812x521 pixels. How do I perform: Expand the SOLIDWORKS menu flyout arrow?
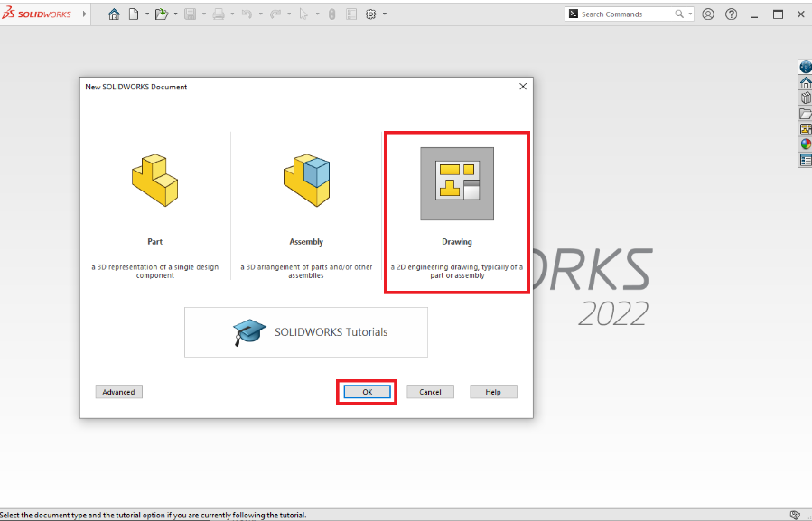coord(85,14)
